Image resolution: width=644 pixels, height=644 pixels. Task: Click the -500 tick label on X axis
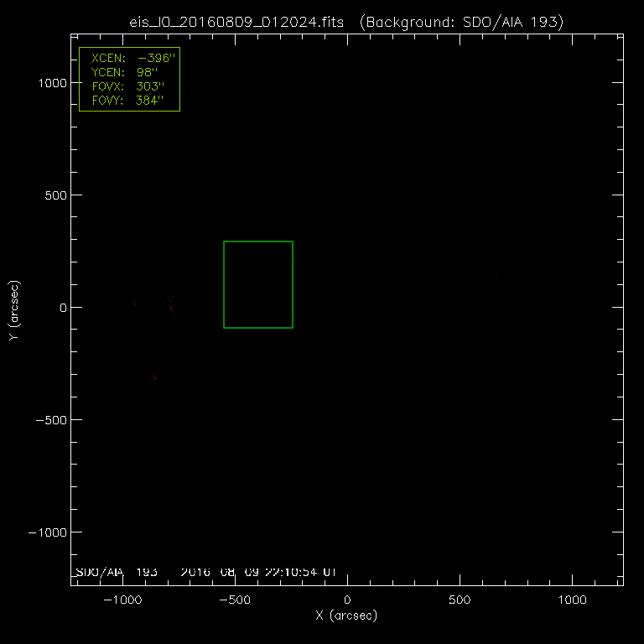pyautogui.click(x=235, y=600)
